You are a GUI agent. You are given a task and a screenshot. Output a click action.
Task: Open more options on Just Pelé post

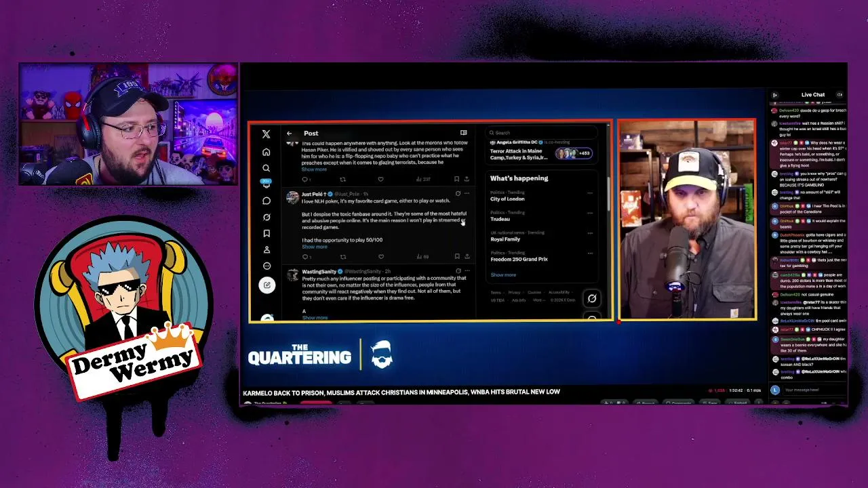(x=467, y=194)
